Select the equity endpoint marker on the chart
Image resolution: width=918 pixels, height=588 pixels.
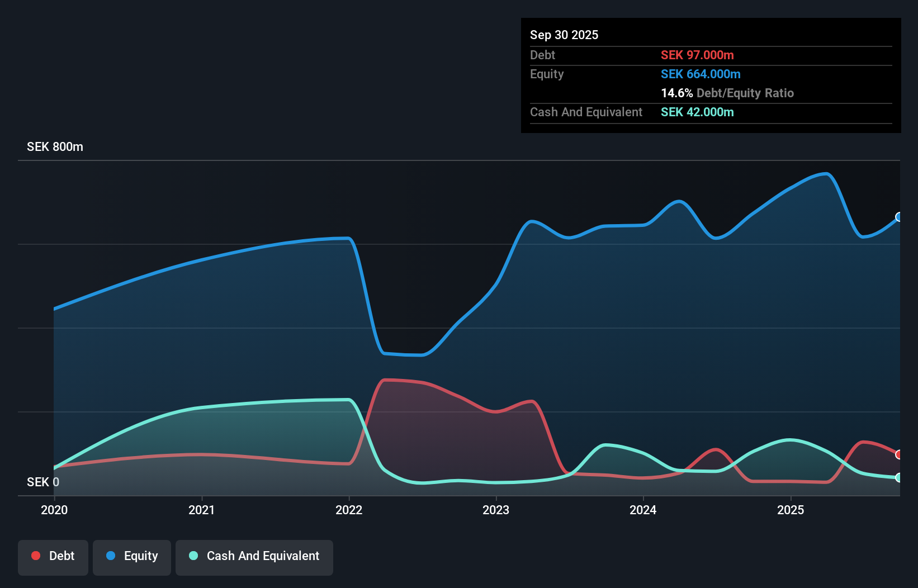click(x=899, y=217)
